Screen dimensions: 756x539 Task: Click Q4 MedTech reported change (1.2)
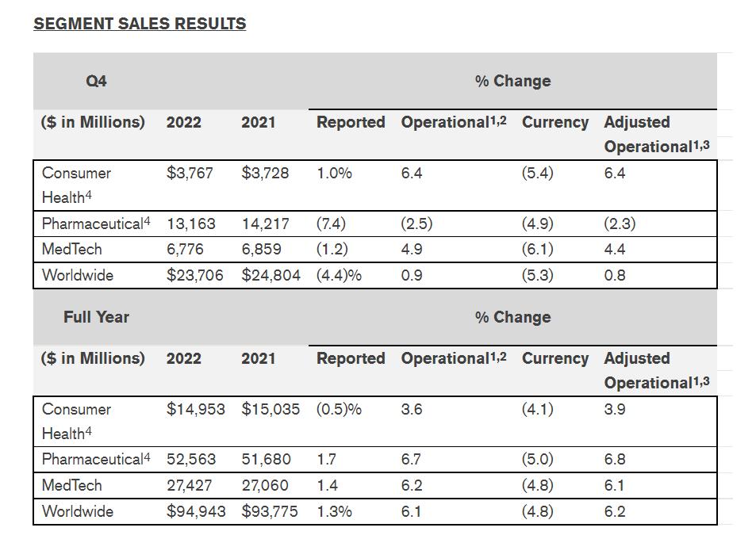tap(332, 249)
